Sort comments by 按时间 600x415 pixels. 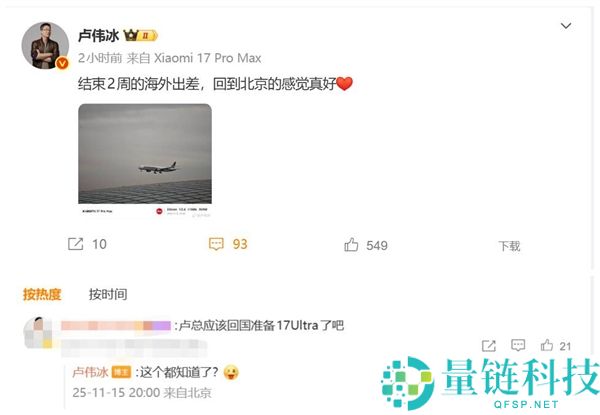[108, 294]
